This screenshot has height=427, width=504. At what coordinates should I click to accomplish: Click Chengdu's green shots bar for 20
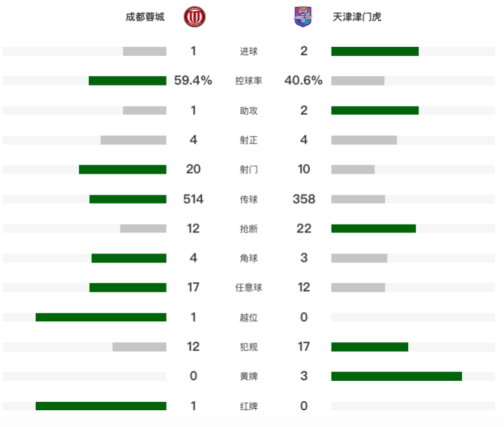click(122, 169)
